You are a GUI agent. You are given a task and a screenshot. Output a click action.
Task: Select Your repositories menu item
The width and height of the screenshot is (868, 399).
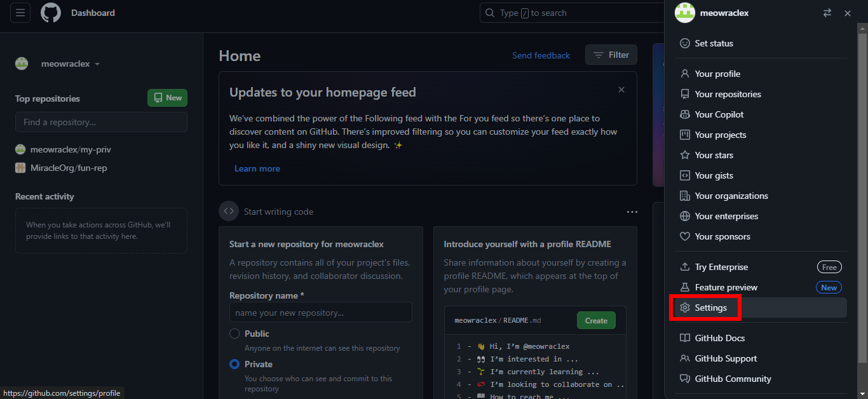click(x=728, y=94)
